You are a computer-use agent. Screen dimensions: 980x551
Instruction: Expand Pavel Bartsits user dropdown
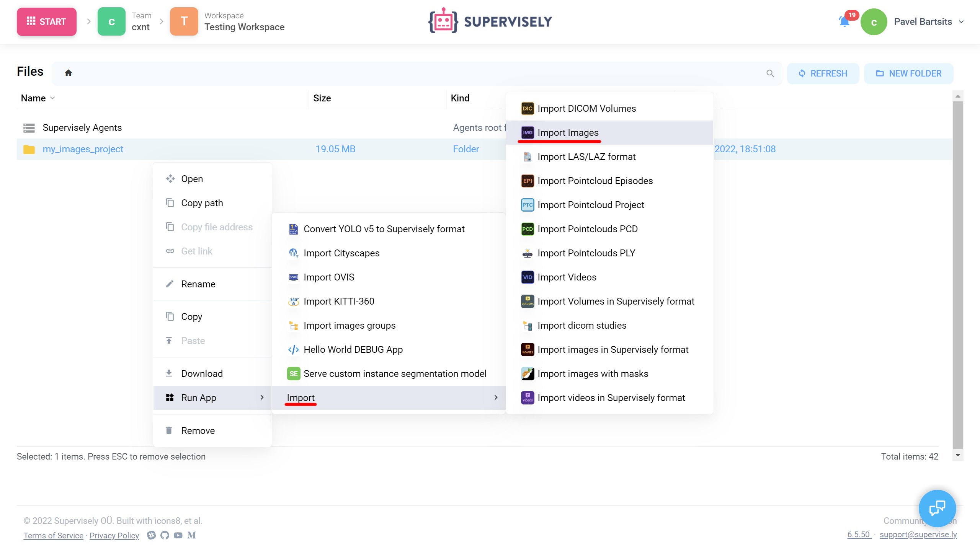pos(961,22)
